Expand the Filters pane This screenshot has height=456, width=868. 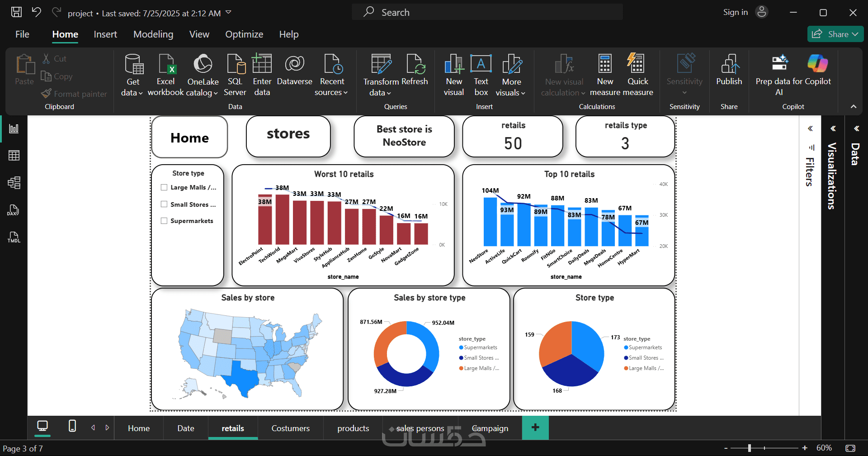pos(810,128)
